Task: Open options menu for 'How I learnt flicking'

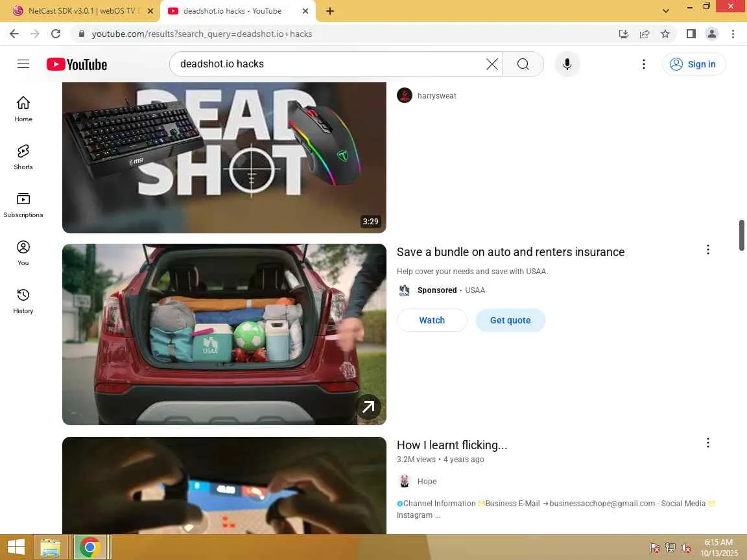Action: pos(708,443)
